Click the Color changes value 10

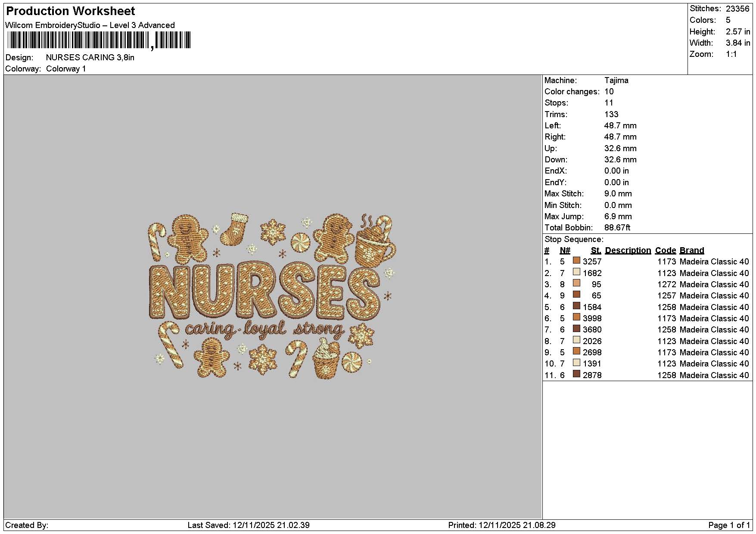tap(609, 92)
